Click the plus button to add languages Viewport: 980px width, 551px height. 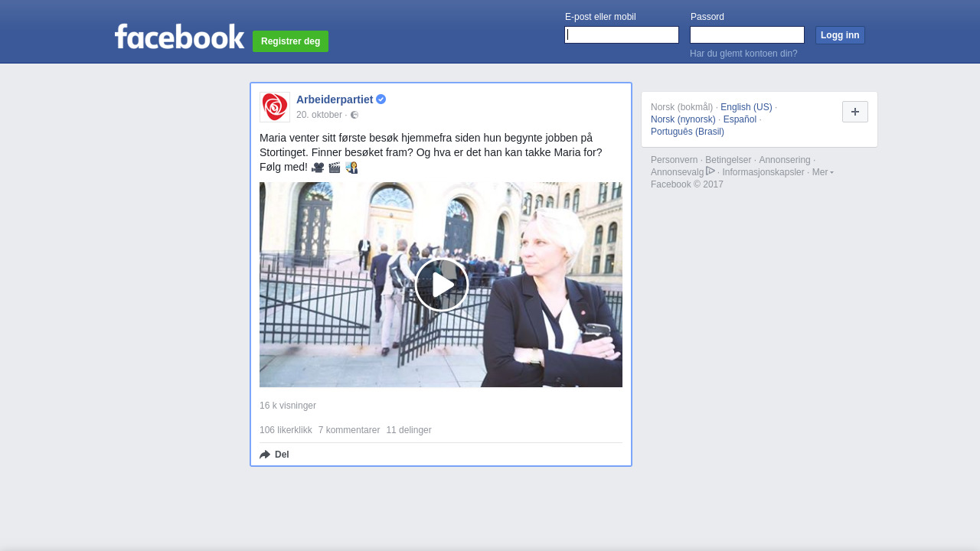855,112
